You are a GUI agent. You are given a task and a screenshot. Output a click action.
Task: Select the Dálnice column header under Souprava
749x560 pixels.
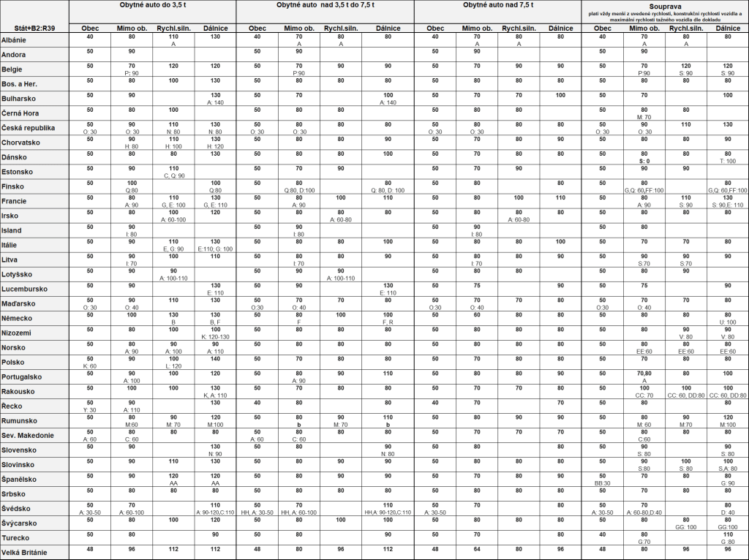728,29
